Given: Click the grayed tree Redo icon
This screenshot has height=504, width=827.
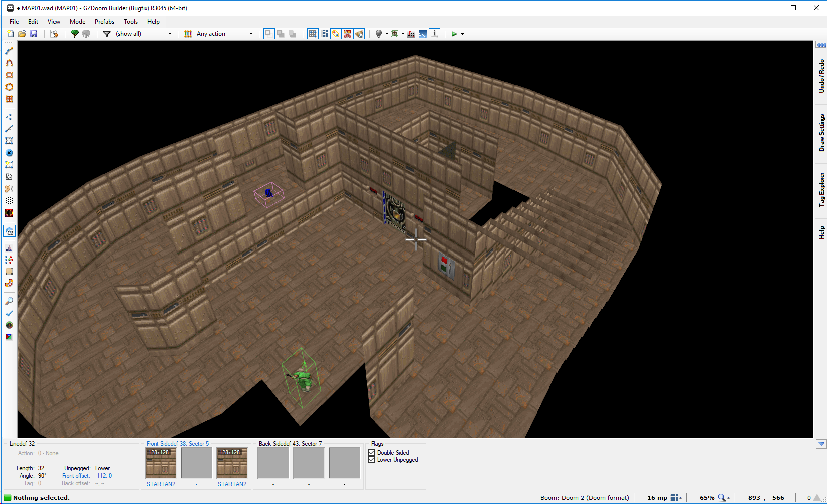Looking at the screenshot, I should [86, 34].
